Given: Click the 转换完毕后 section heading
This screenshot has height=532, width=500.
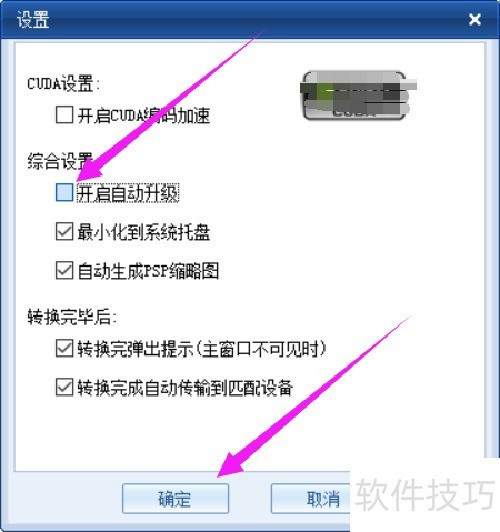Looking at the screenshot, I should 72,317.
